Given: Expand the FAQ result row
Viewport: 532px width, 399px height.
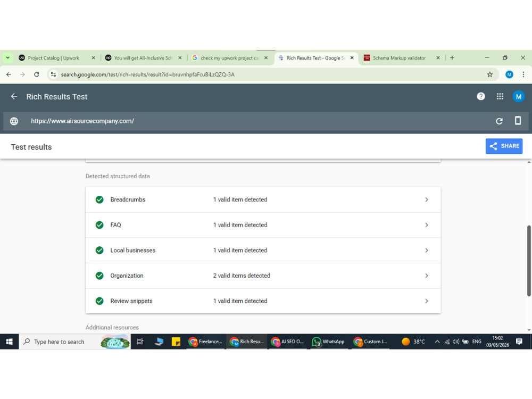Looking at the screenshot, I should [263, 225].
